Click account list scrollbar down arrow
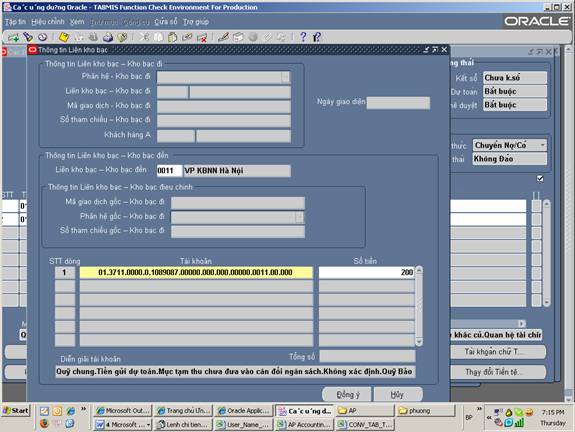Image resolution: width=575 pixels, height=432 pixels. click(419, 342)
